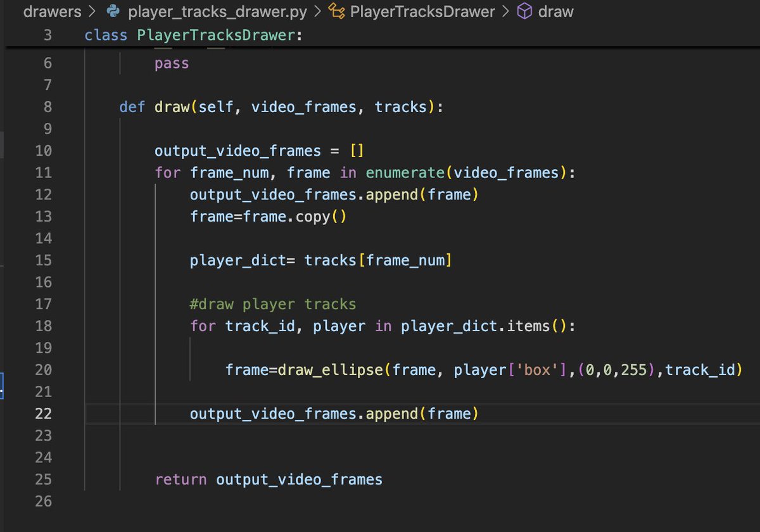Image resolution: width=760 pixels, height=532 pixels.
Task: Select player_tracks_drawer.py in breadcrumb
Action: (217, 12)
